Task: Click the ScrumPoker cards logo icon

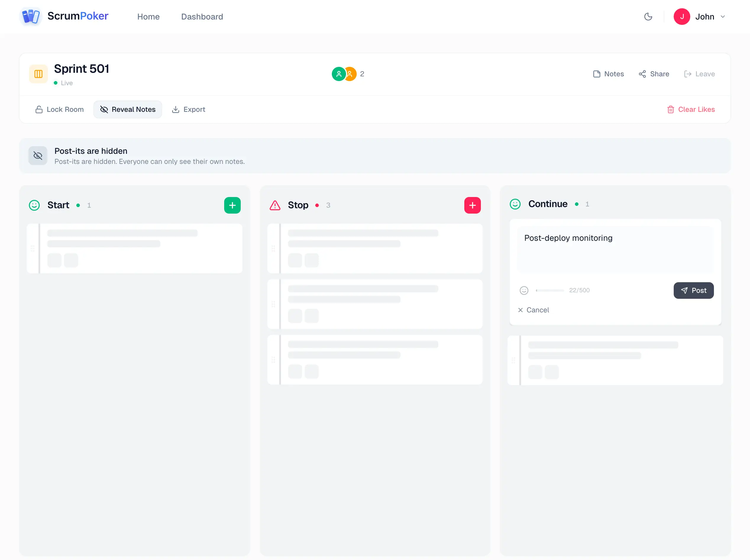Action: (31, 16)
